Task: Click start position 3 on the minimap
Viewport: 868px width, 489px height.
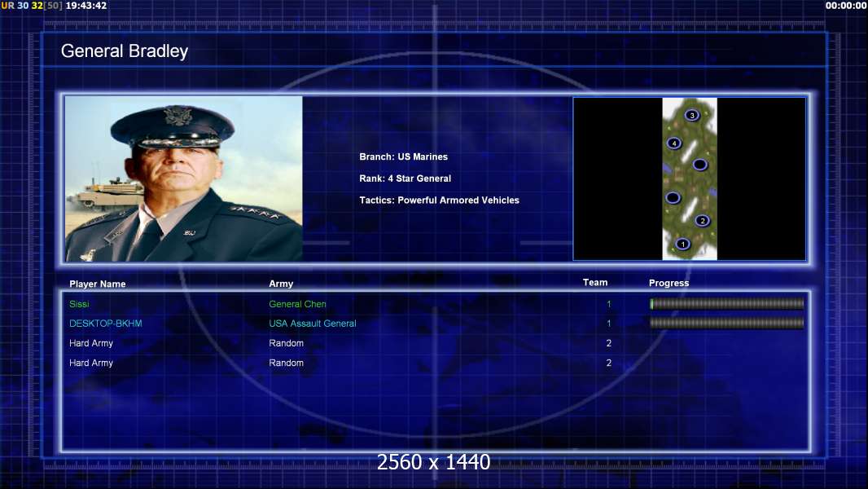Action: pyautogui.click(x=691, y=115)
